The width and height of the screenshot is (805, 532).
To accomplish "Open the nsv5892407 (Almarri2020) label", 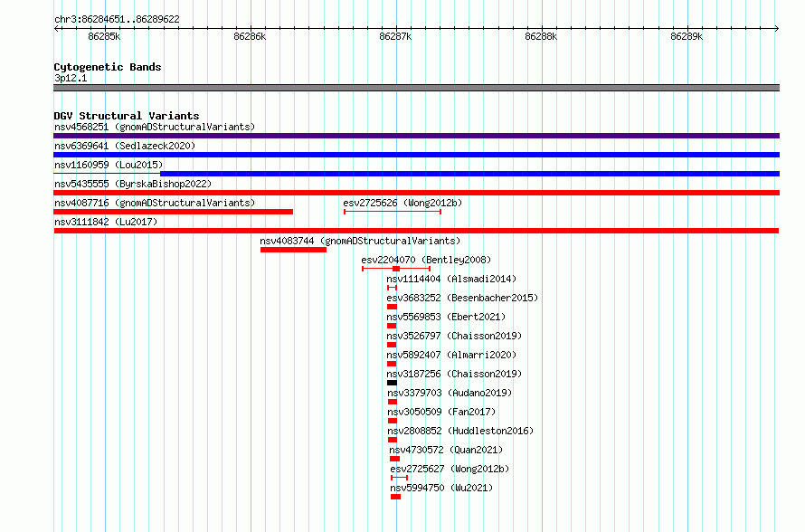I will tap(451, 355).
